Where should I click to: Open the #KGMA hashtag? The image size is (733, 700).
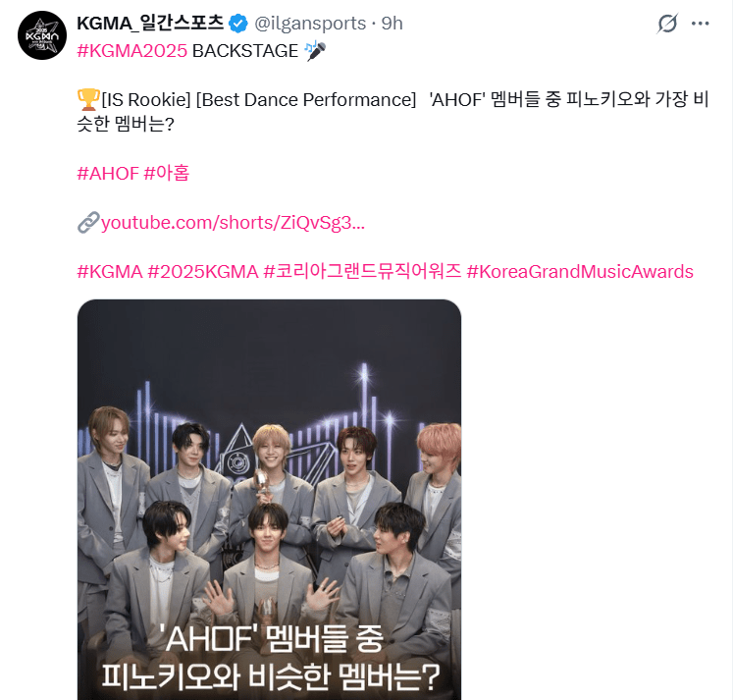[109, 272]
